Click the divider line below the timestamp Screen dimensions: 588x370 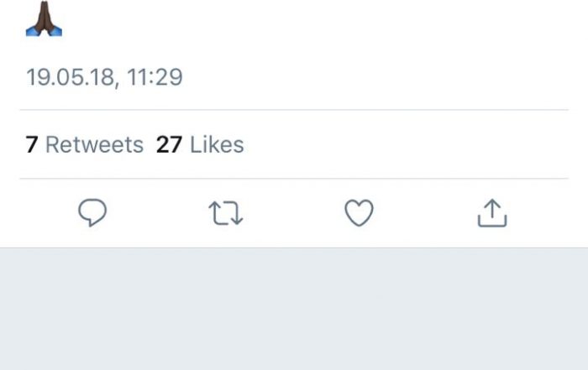coord(294,110)
